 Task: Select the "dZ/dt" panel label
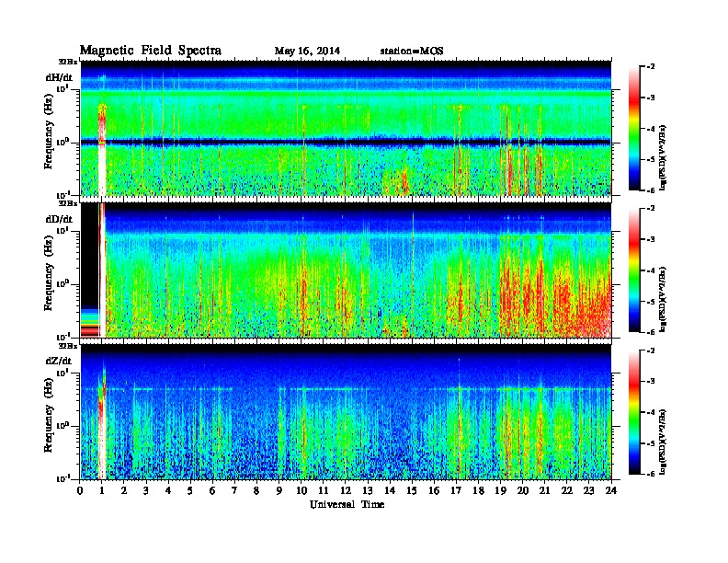click(59, 361)
